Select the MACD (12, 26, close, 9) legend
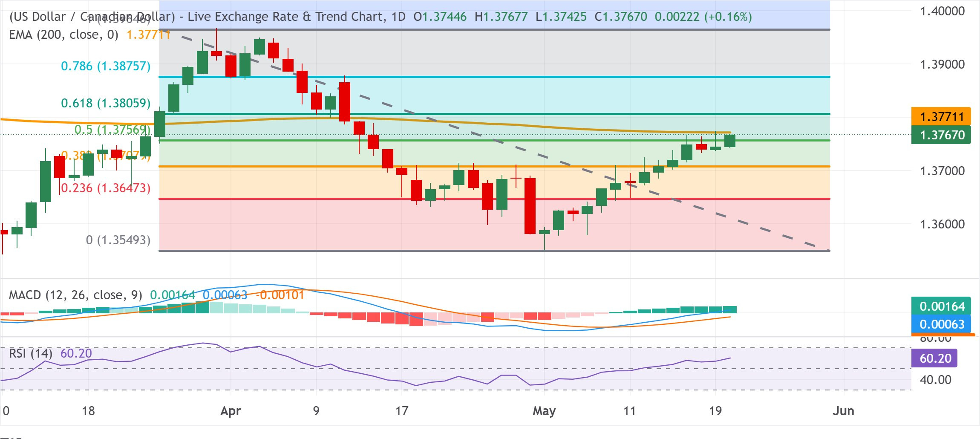This screenshot has width=980, height=439. (75, 295)
